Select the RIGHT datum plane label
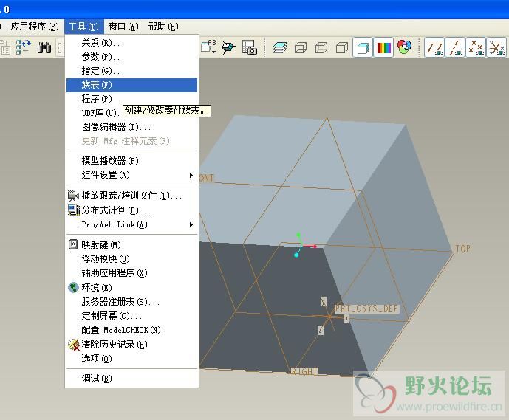509x420 pixels. point(304,371)
